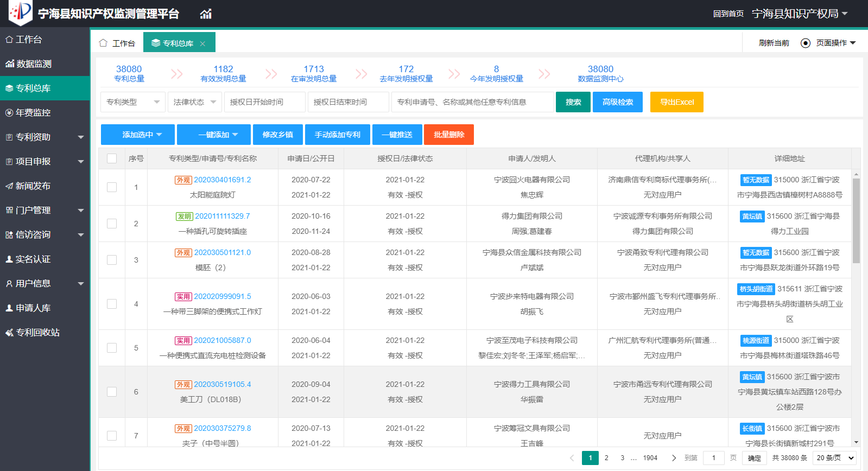Open 数据监测 in the sidebar
The width and height of the screenshot is (868, 471).
(x=34, y=64)
